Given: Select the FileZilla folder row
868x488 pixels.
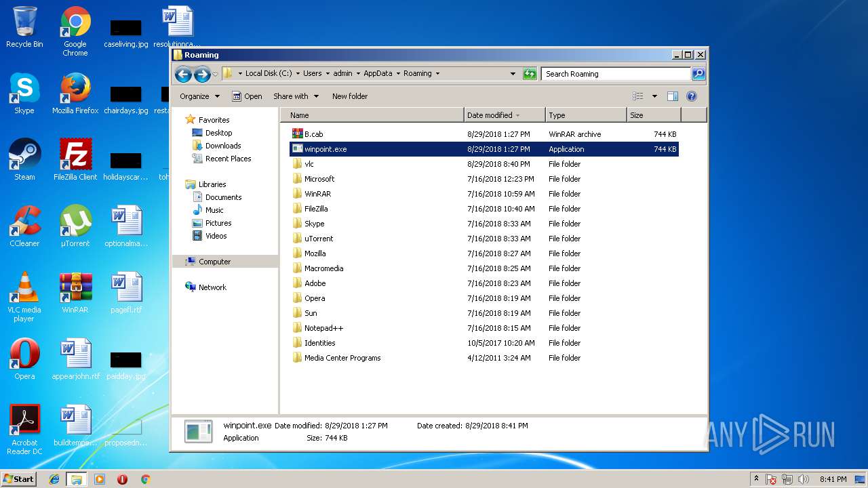Looking at the screenshot, I should coord(484,209).
